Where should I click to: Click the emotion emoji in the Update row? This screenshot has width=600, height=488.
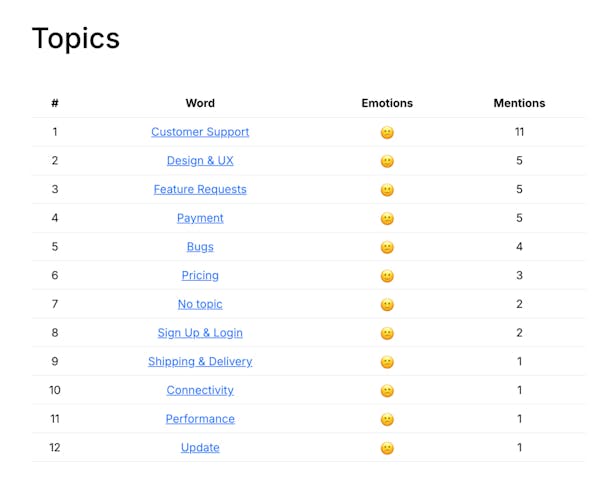pos(387,448)
